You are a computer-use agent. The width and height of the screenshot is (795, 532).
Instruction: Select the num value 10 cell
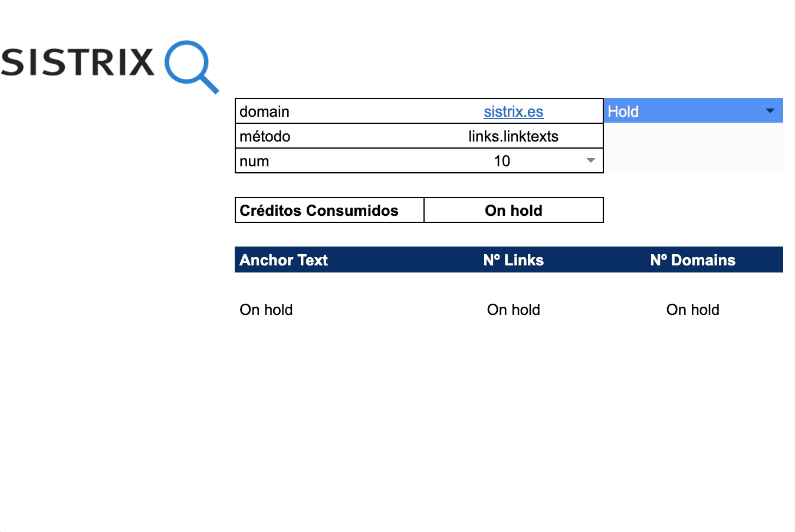(x=501, y=161)
